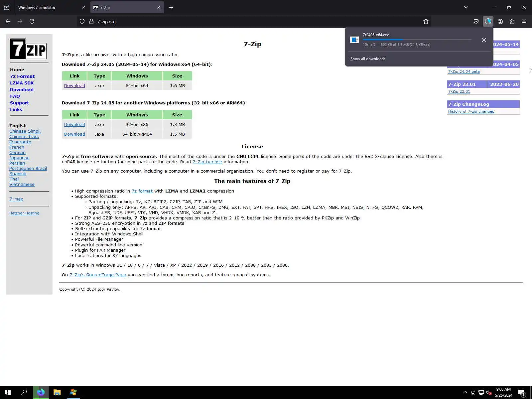532x399 pixels.
Task: Open the Hetzner Hosting link
Action: (x=24, y=213)
